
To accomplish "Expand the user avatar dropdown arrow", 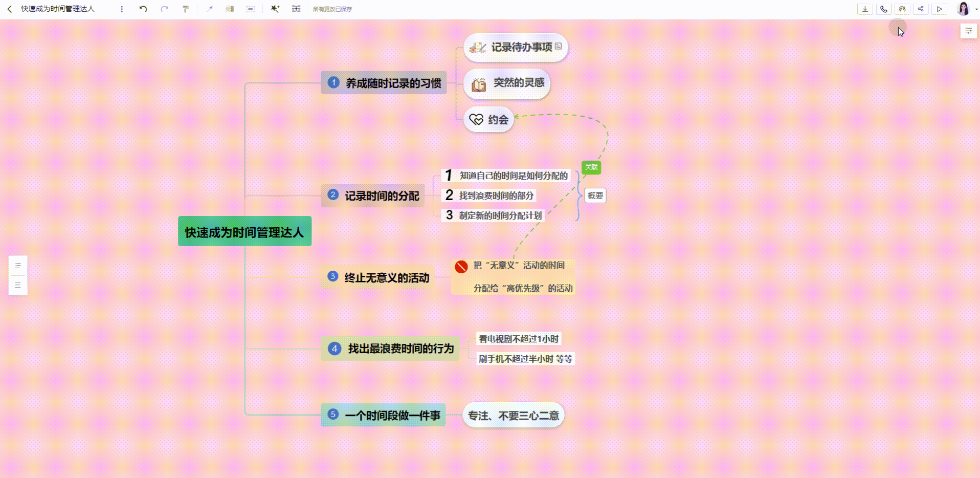I will (x=976, y=9).
